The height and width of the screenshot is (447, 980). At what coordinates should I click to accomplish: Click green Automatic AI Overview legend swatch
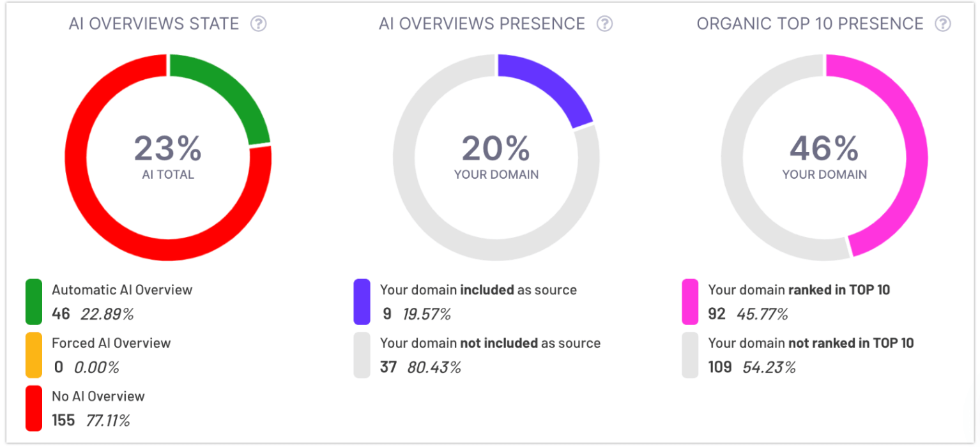tap(34, 301)
